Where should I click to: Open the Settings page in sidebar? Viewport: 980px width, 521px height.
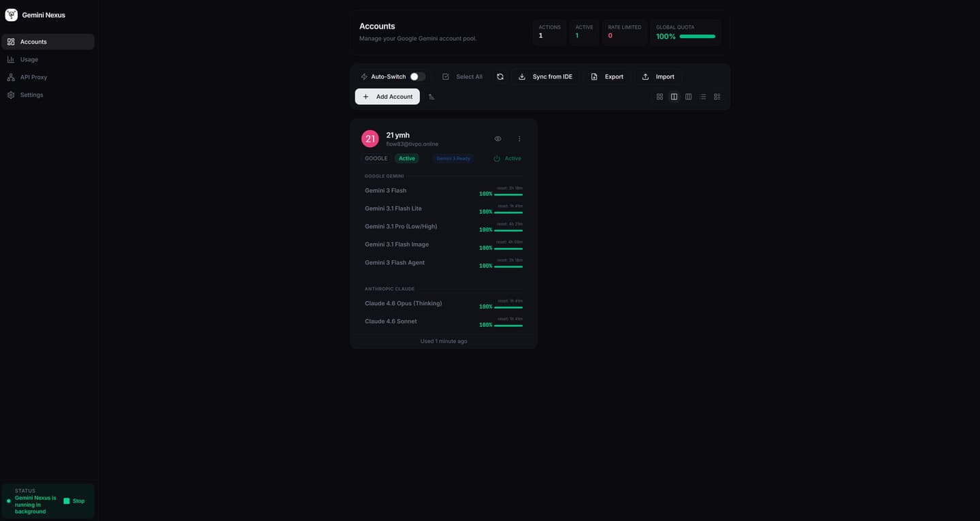pyautogui.click(x=48, y=95)
